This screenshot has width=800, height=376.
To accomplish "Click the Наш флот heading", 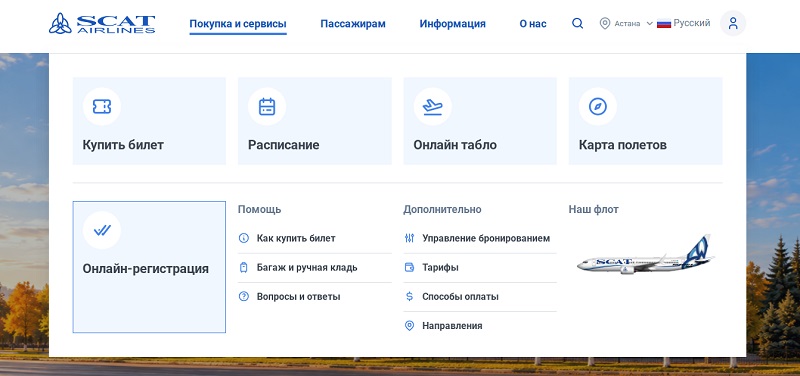I will coord(593,209).
